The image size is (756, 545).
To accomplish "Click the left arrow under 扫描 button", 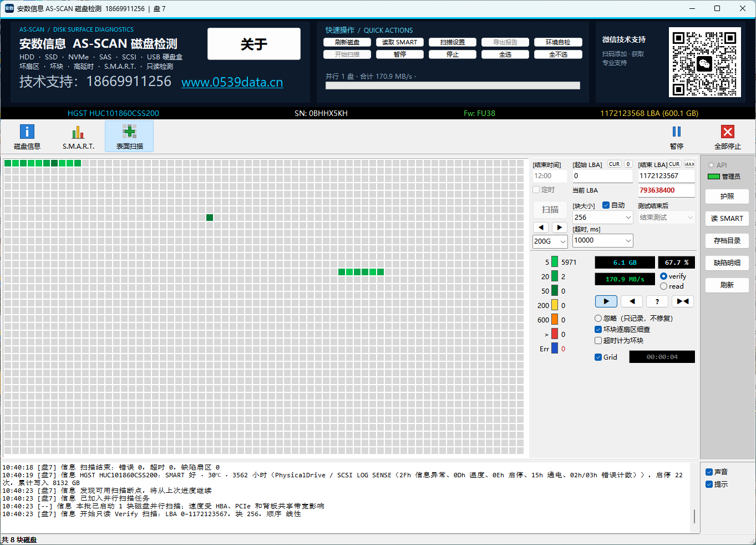I will (x=541, y=228).
